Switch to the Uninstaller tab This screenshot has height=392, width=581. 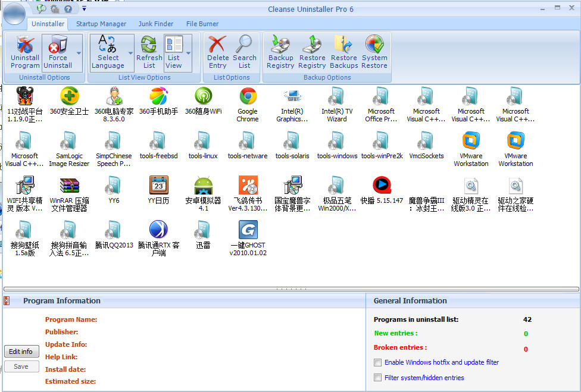(x=48, y=24)
